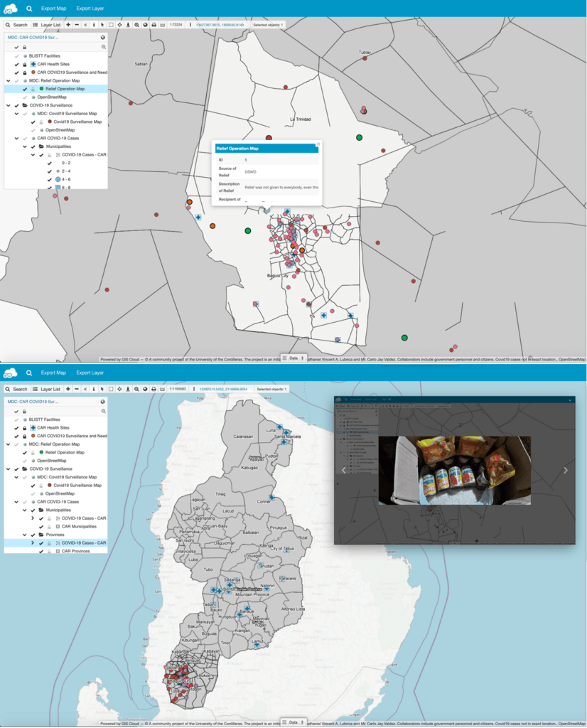Collapse the COVID-19 Surveillance group
Viewport: 587px width, 728px height.
coord(9,106)
